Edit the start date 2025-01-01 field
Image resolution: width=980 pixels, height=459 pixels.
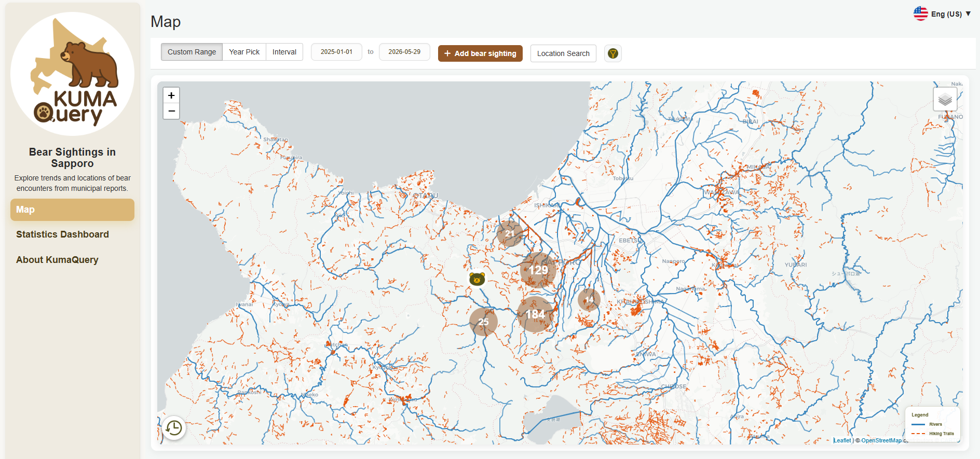pos(336,52)
